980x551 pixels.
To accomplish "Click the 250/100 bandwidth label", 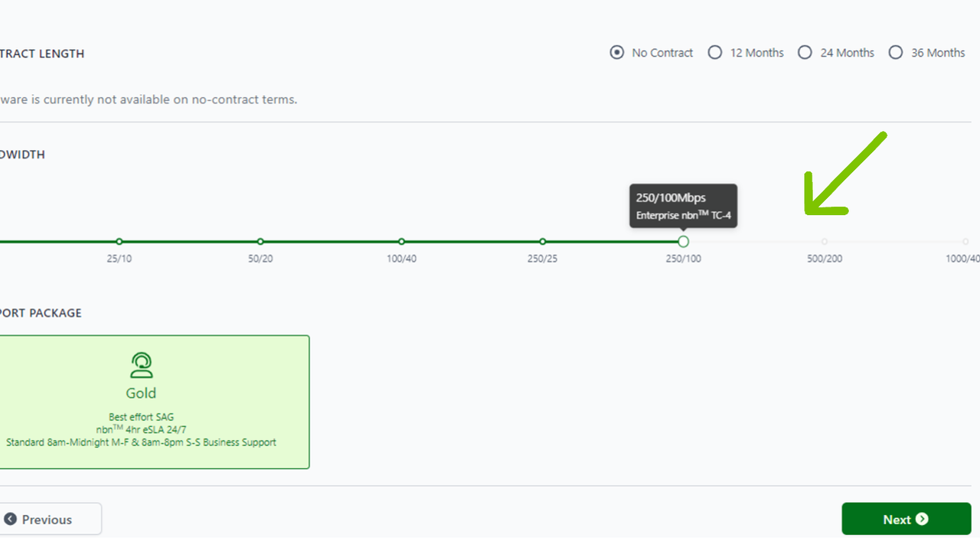I will tap(684, 259).
